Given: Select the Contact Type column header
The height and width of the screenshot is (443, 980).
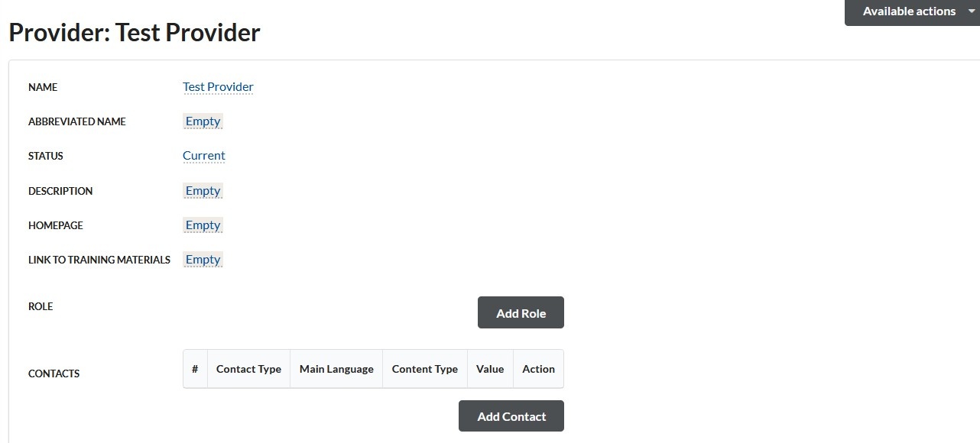Looking at the screenshot, I should point(248,369).
